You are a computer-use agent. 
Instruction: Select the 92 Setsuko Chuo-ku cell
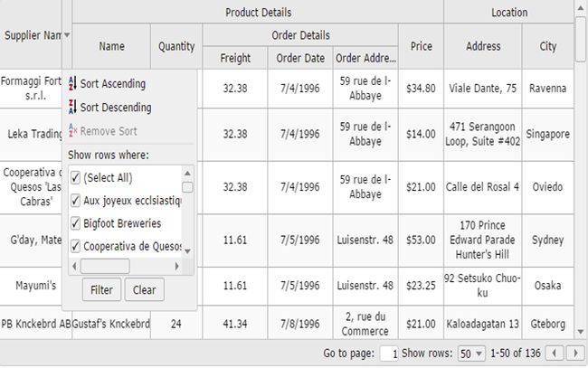(483, 286)
